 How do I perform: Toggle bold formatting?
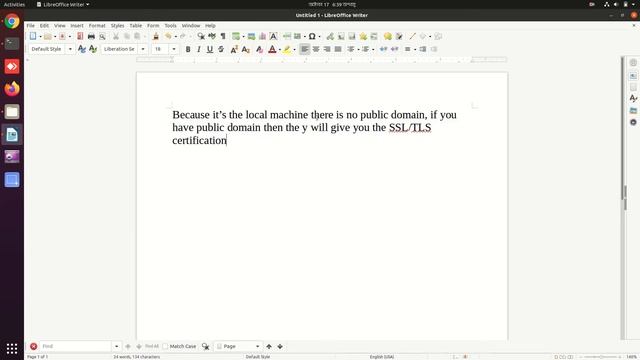(x=188, y=49)
